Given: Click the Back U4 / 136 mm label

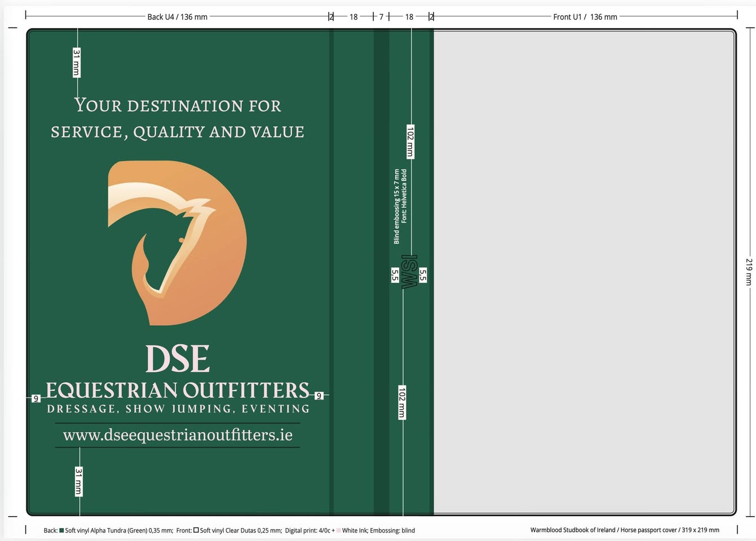Looking at the screenshot, I should click(x=177, y=17).
